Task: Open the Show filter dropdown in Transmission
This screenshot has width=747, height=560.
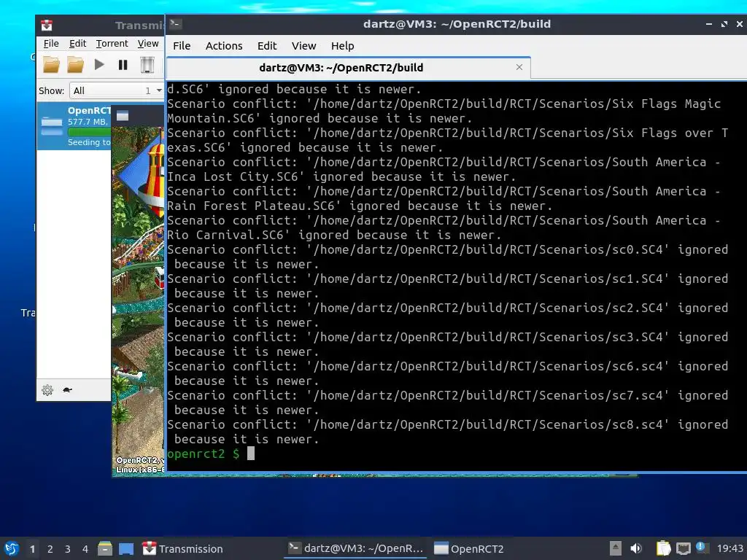Action: point(116,90)
